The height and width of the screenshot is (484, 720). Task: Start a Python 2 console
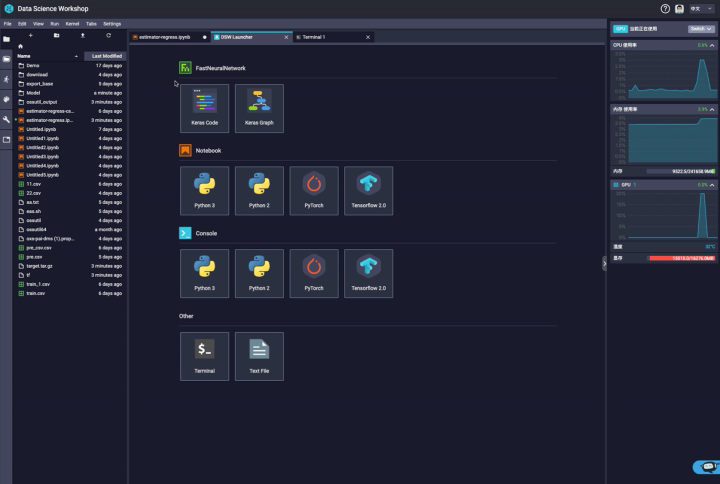[259, 274]
